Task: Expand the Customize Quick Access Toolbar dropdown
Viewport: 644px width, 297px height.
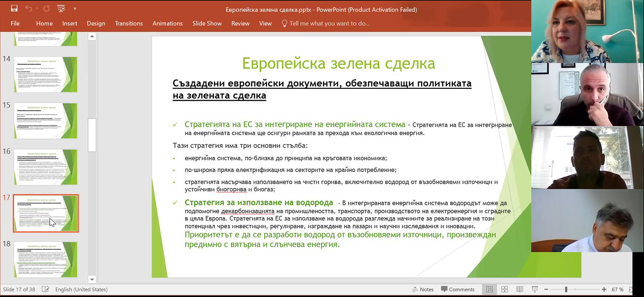Action: [x=75, y=9]
